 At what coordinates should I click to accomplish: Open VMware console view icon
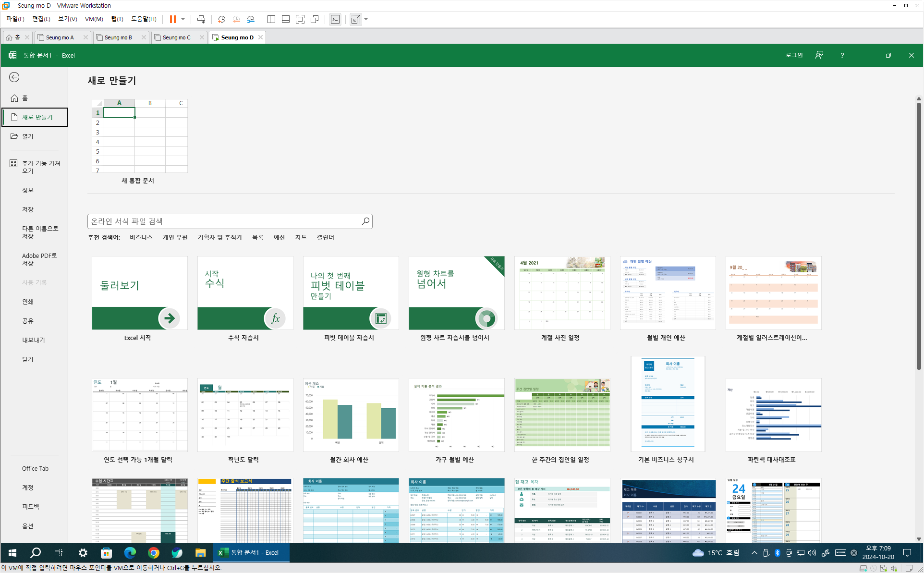point(335,19)
